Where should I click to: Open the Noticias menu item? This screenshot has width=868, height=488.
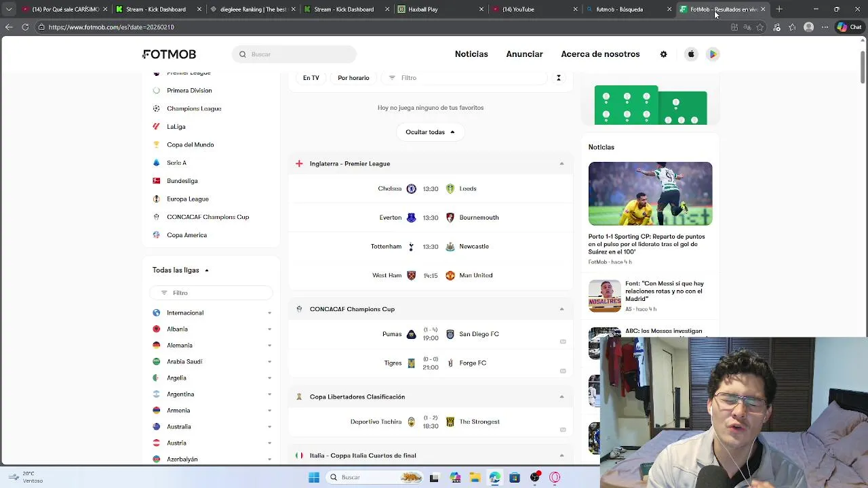471,54
